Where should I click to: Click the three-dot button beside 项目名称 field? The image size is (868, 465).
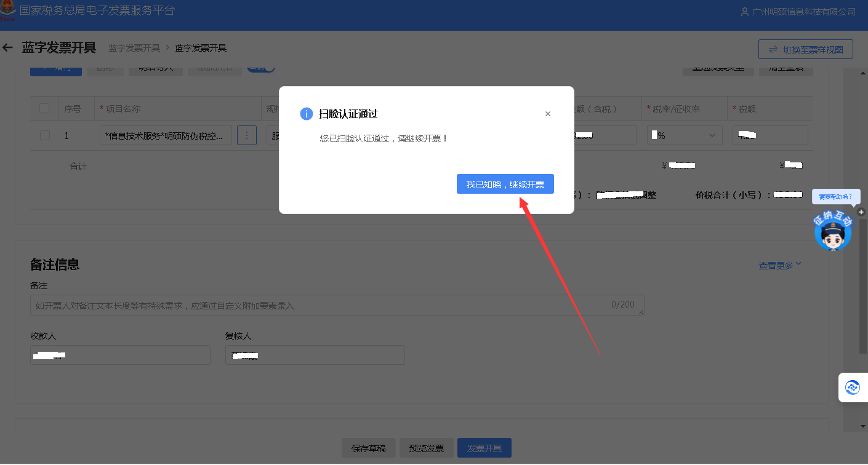(246, 135)
